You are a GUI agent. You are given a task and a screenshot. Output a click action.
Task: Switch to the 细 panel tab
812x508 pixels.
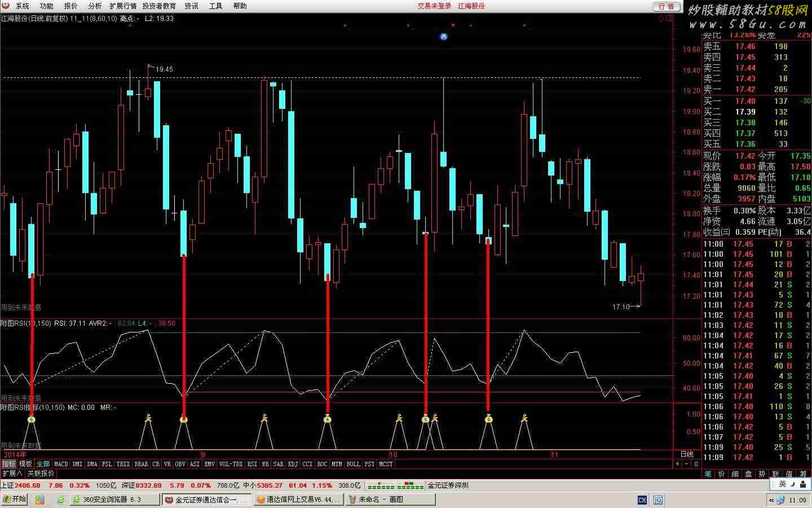(735, 474)
